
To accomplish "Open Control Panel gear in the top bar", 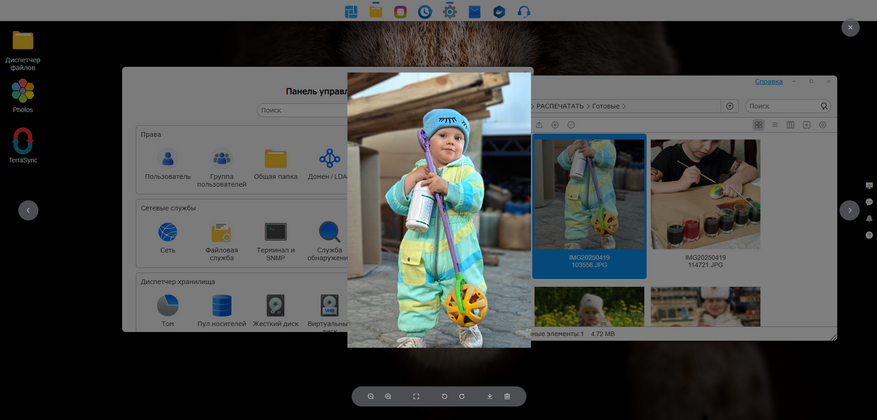I will (x=450, y=10).
